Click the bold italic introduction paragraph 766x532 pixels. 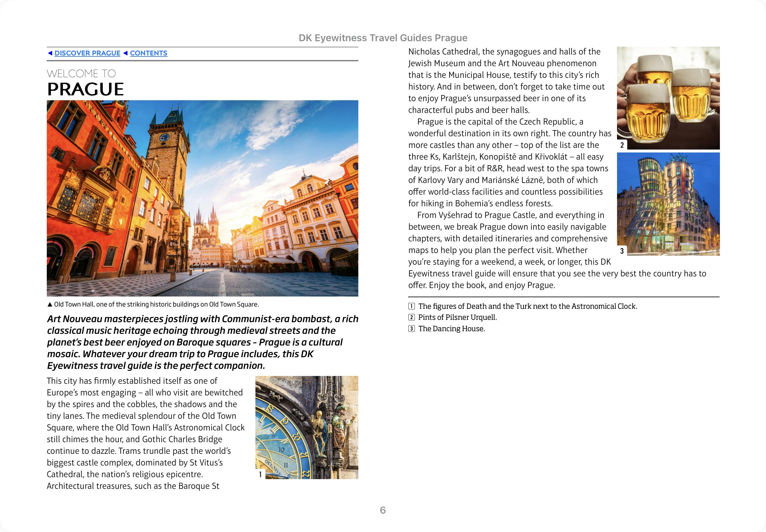point(203,342)
